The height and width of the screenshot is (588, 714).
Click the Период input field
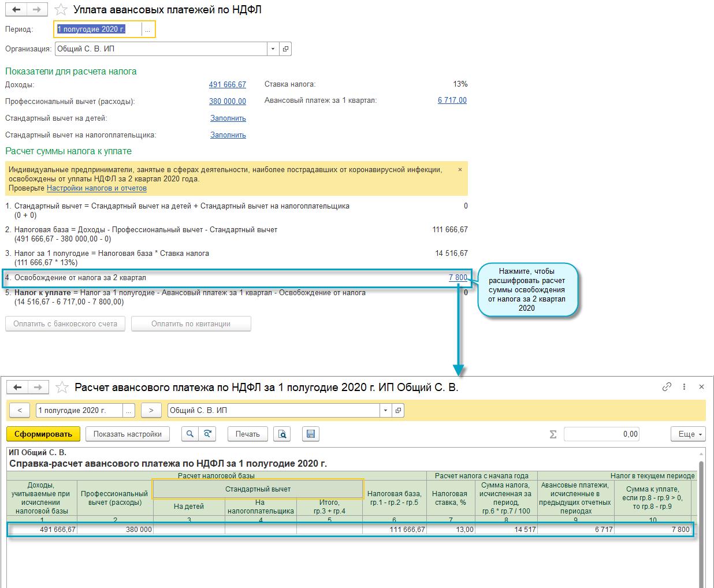(x=98, y=29)
